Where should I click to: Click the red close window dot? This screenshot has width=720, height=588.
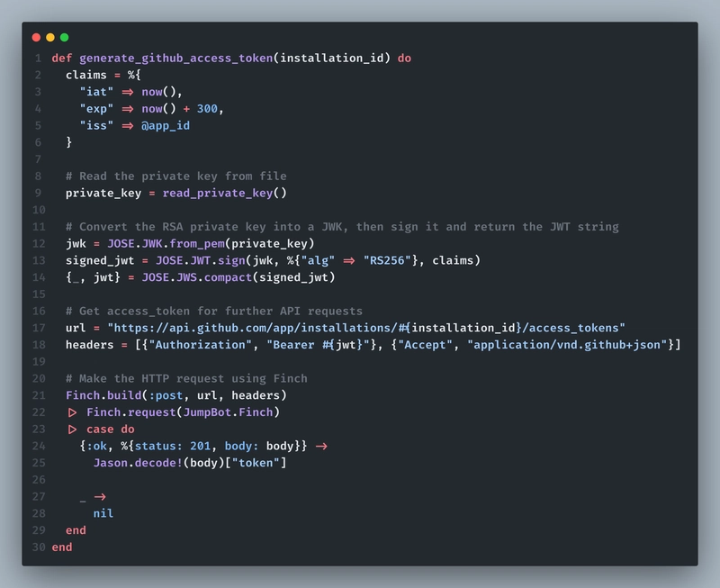[36, 37]
